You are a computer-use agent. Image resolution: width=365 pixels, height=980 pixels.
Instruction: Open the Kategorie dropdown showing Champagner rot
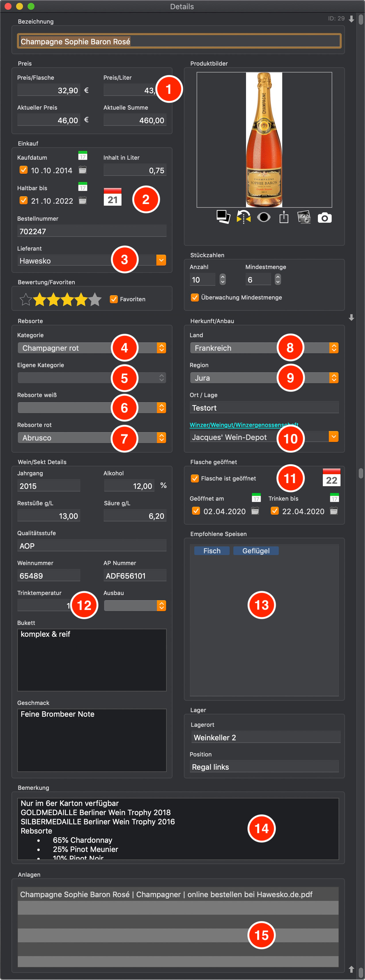pos(92,348)
